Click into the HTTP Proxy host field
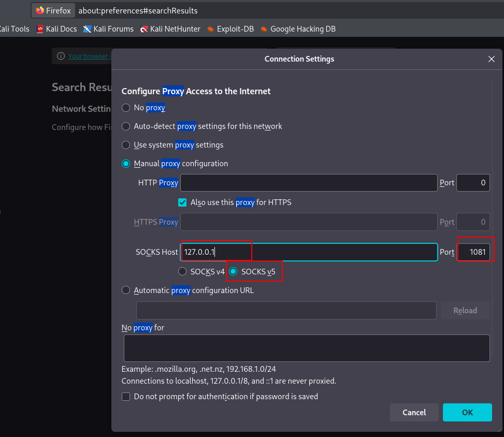The width and height of the screenshot is (504, 437). [x=309, y=183]
